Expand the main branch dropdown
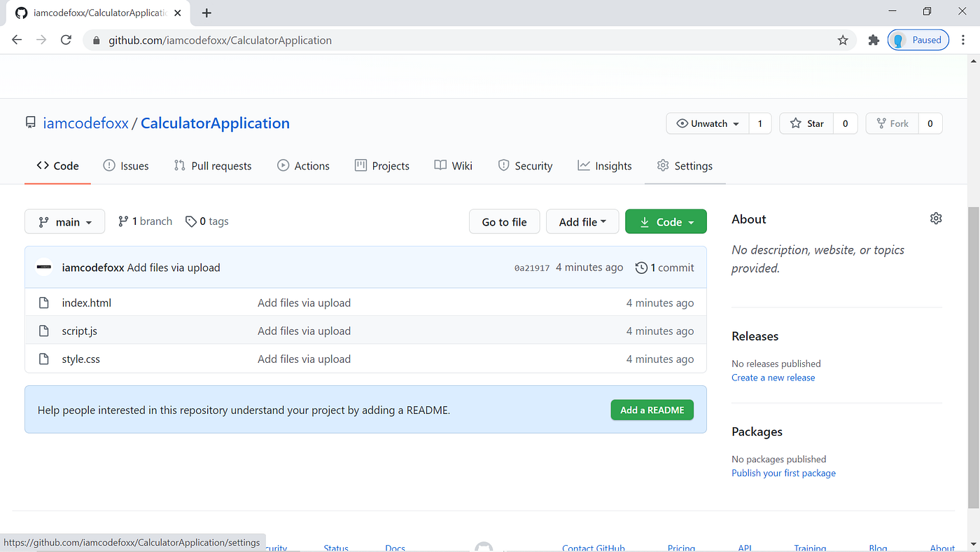The image size is (980, 552). tap(64, 221)
